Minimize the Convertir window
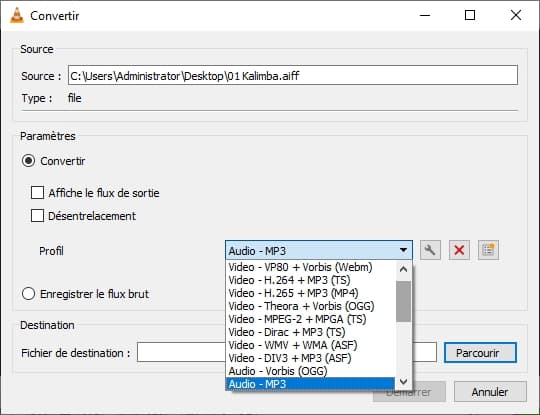The width and height of the screenshot is (540, 415). click(x=425, y=15)
